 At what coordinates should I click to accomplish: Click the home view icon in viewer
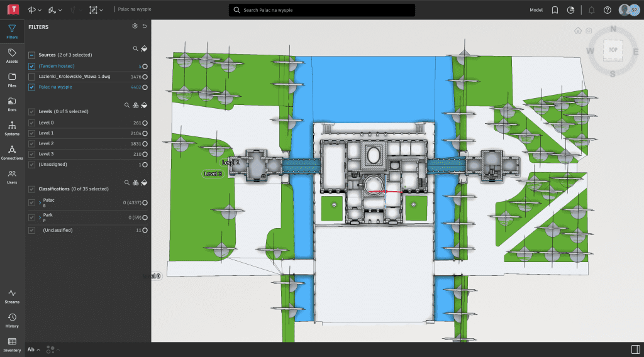pos(578,30)
